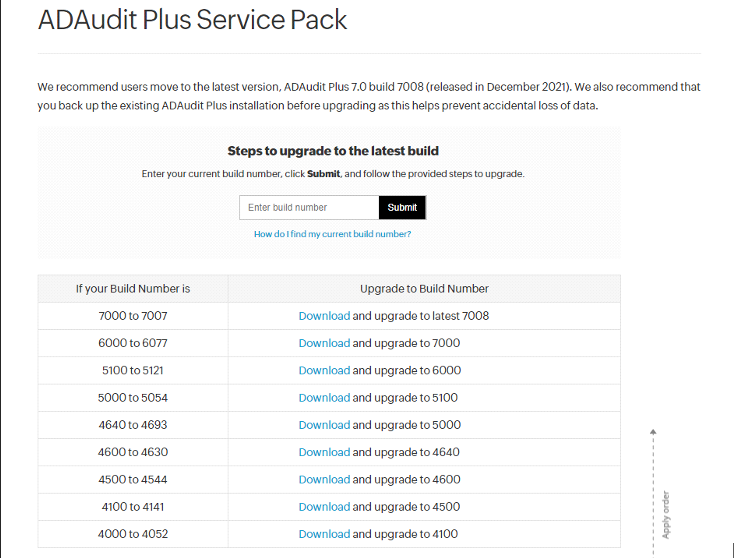The width and height of the screenshot is (734, 558).
Task: Click Download link for upgrade to 4640
Action: (324, 452)
